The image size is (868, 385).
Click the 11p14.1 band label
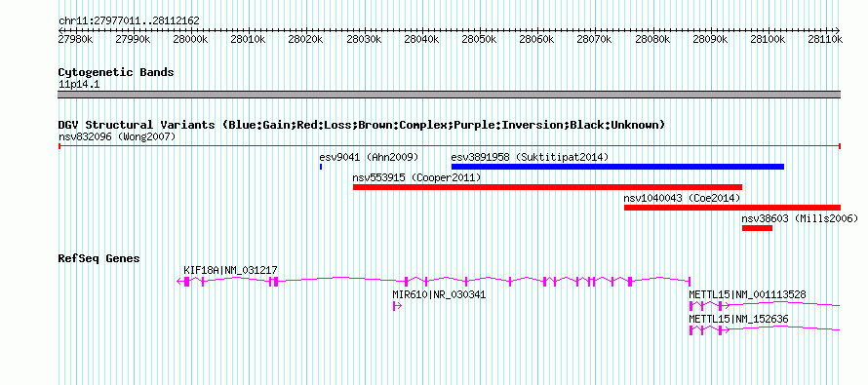(x=79, y=85)
